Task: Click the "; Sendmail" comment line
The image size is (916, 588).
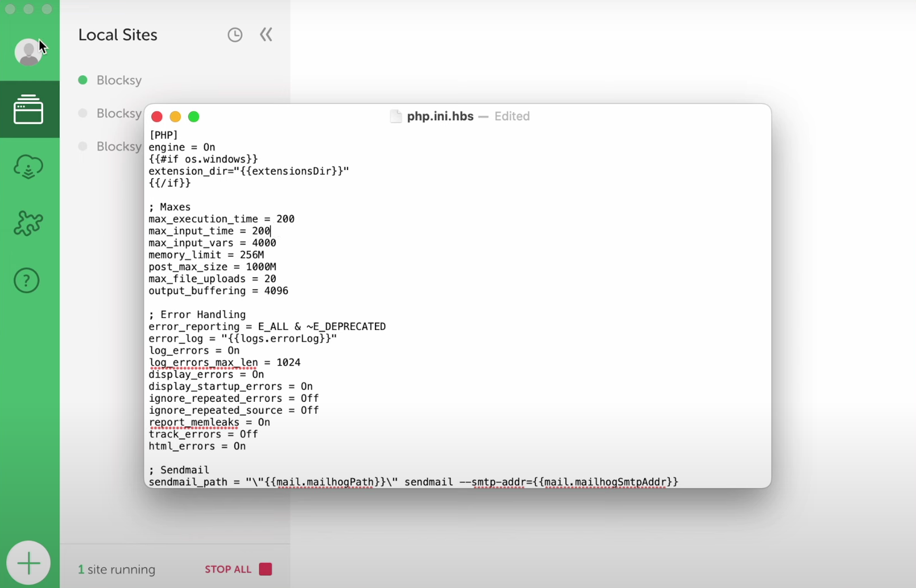Action: (x=179, y=470)
